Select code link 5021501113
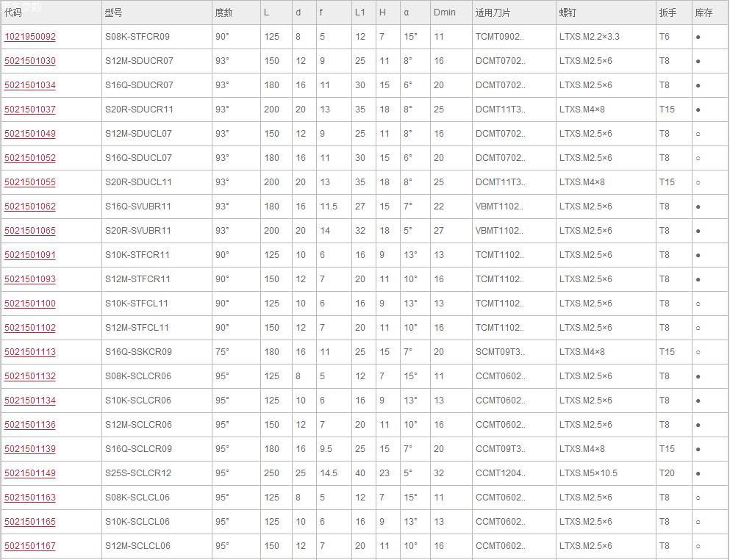This screenshot has width=730, height=560. [30, 352]
